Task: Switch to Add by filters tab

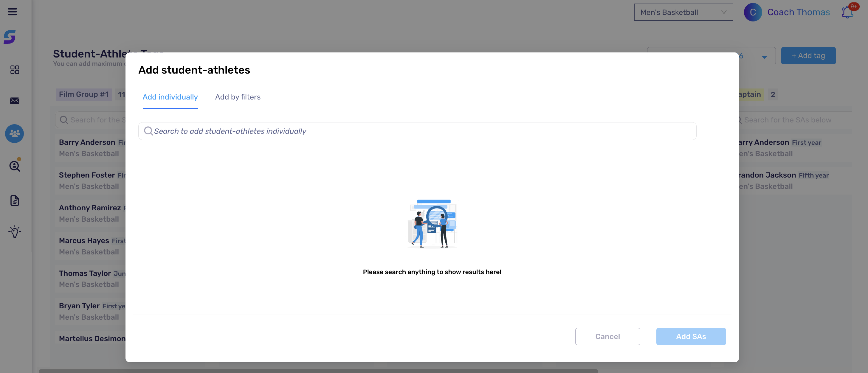Action: point(238,97)
